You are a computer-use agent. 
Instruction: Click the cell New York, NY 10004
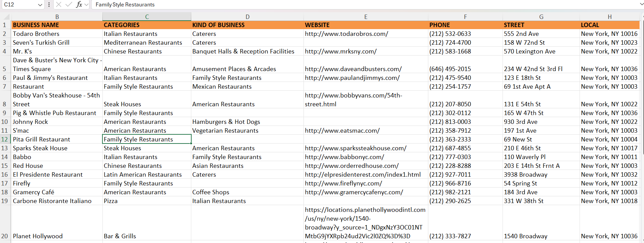(x=610, y=139)
